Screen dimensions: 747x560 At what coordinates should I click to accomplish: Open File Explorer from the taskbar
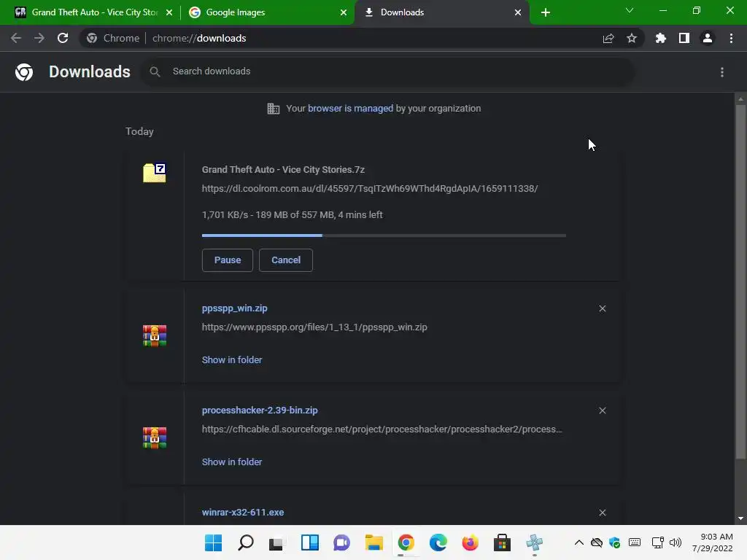(374, 542)
